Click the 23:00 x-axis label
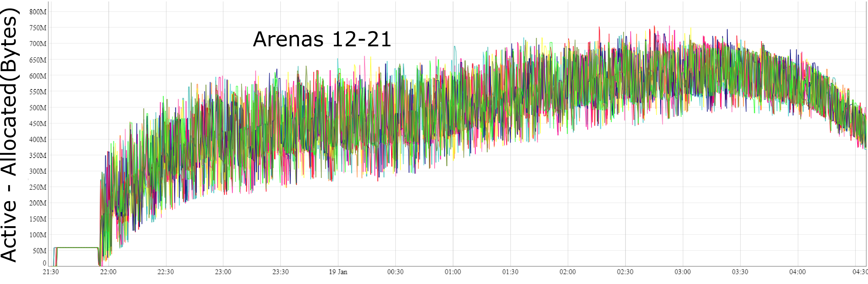The image size is (868, 284). click(x=223, y=272)
